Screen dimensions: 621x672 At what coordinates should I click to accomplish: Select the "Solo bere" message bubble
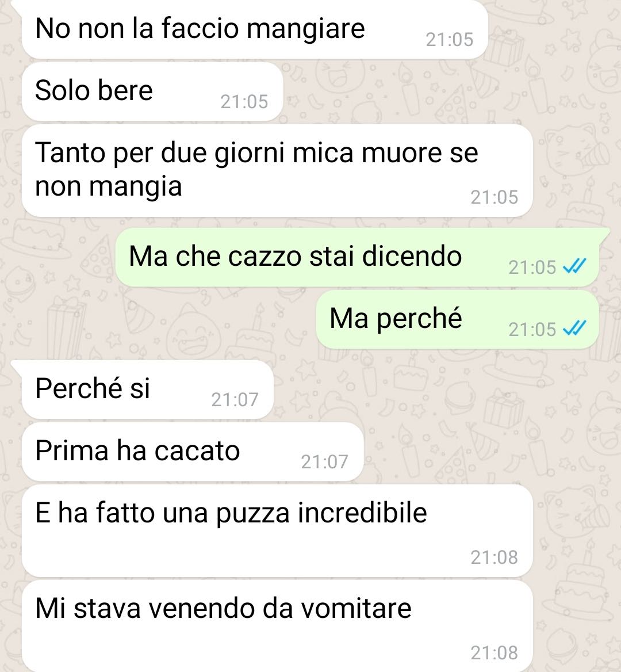(152, 91)
